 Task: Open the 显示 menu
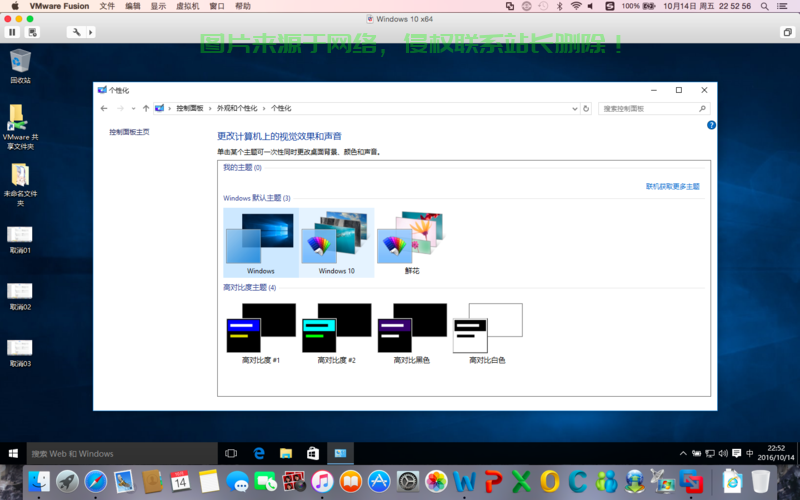tap(158, 6)
